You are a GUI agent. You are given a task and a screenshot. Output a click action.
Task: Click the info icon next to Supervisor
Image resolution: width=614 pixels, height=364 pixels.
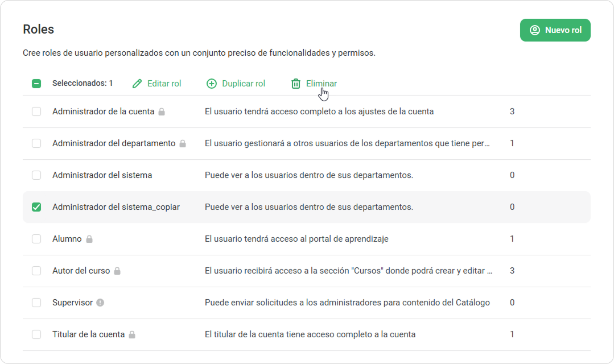coord(100,303)
